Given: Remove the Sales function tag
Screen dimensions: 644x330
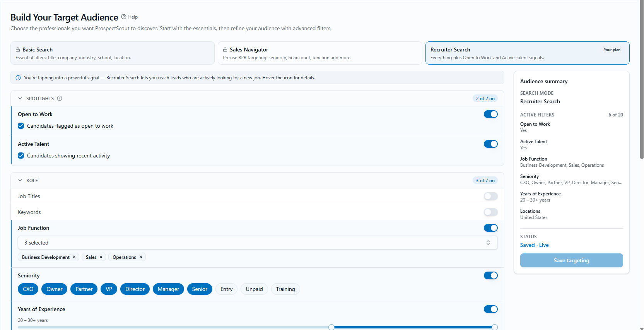Looking at the screenshot, I should 101,257.
